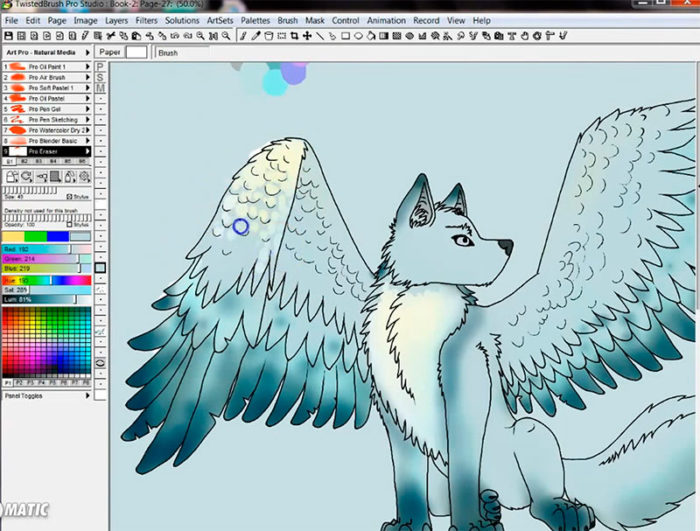This screenshot has width=700, height=531.
Task: Expand the Pro Blender Basic arrow
Action: point(88,141)
